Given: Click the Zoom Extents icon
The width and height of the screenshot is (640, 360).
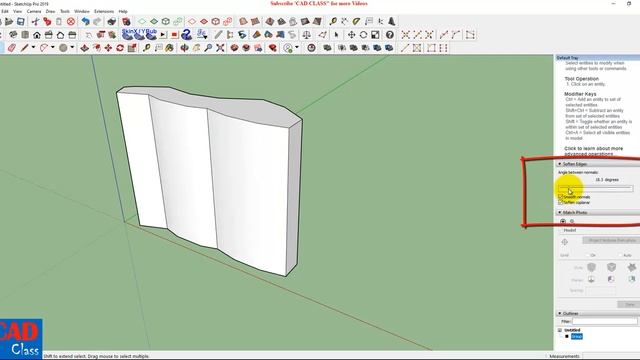Looking at the screenshot, I should coord(220,48).
